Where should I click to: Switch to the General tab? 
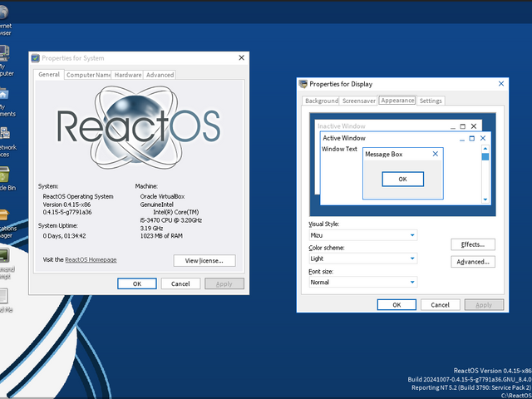(49, 74)
